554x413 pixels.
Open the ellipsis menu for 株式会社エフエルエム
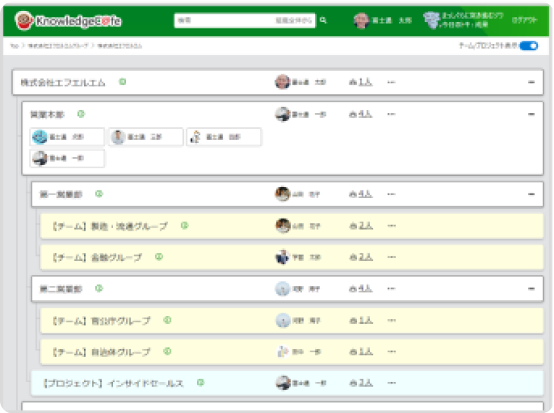click(x=391, y=82)
